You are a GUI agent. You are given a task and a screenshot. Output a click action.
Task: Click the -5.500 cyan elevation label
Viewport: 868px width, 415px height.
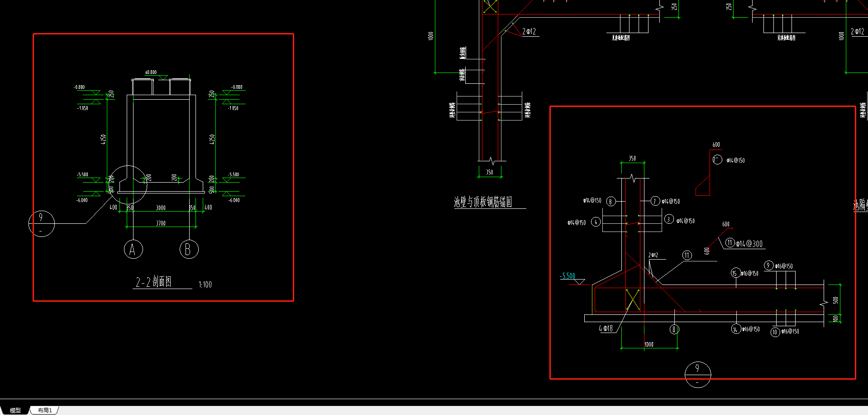[568, 276]
